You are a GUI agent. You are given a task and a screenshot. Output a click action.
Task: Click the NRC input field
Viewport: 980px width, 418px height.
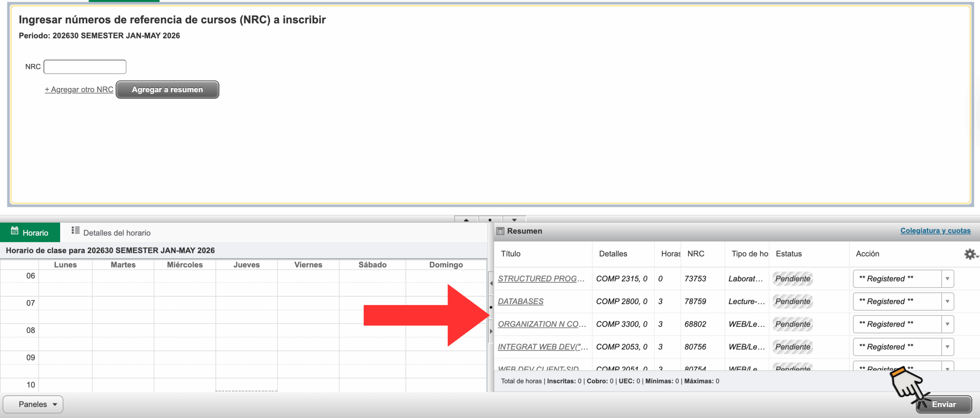(85, 67)
